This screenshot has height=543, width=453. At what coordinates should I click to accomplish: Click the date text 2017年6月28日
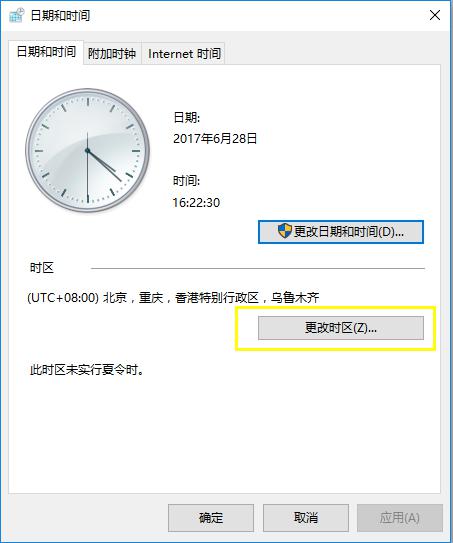(215, 139)
